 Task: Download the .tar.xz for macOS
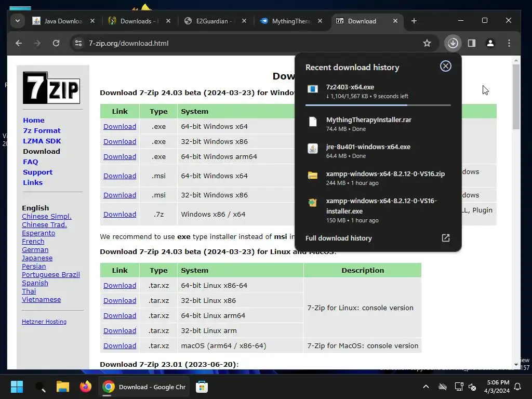[120, 345]
